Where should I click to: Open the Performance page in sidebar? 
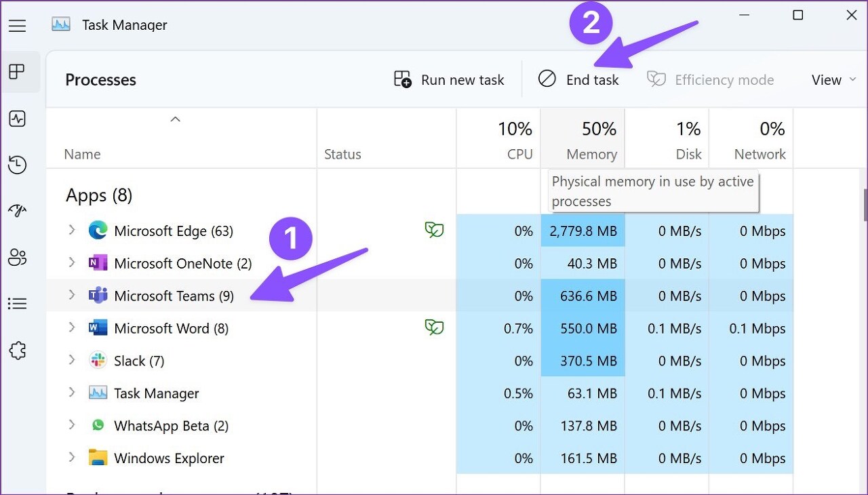tap(17, 119)
